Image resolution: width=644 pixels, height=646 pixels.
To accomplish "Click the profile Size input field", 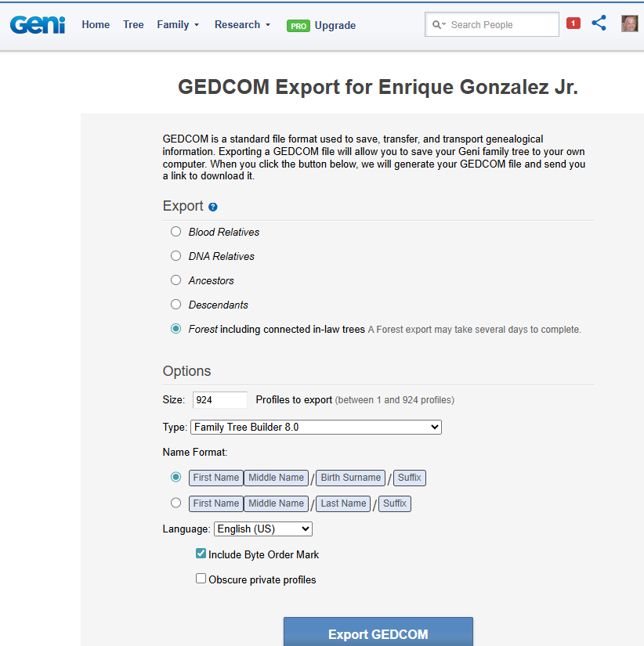I will tap(219, 399).
